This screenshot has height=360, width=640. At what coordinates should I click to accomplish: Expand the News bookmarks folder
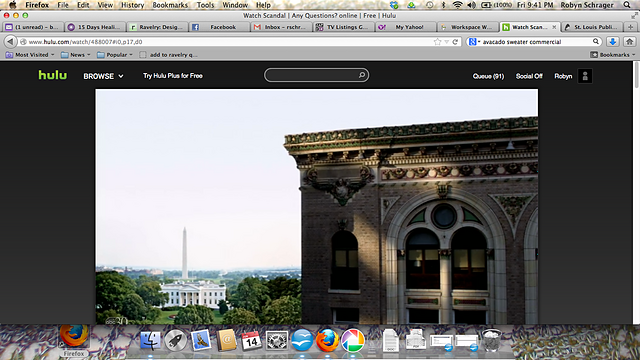(x=76, y=55)
